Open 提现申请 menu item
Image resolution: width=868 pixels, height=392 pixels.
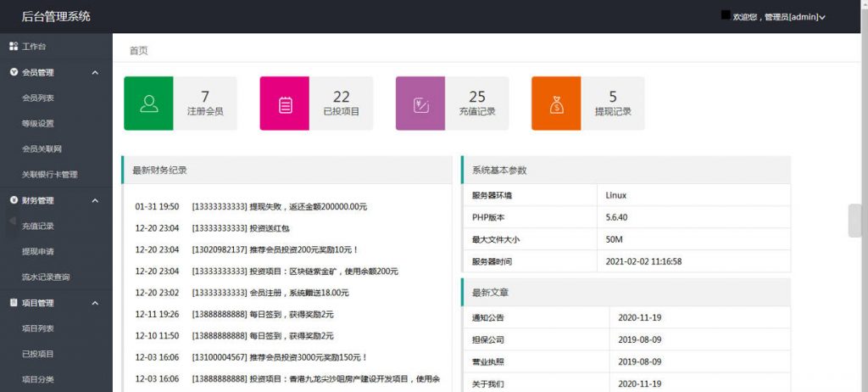tap(38, 252)
